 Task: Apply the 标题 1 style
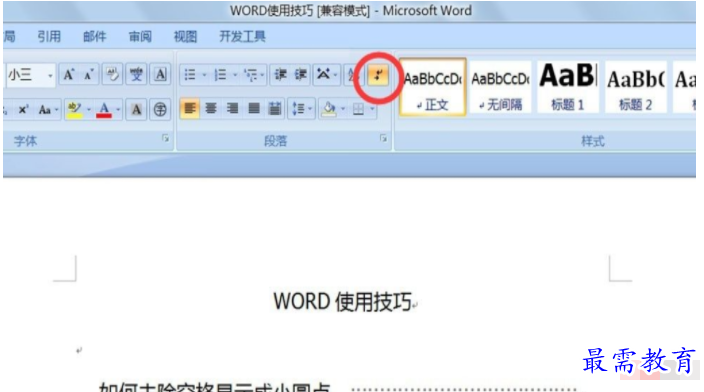coord(568,87)
